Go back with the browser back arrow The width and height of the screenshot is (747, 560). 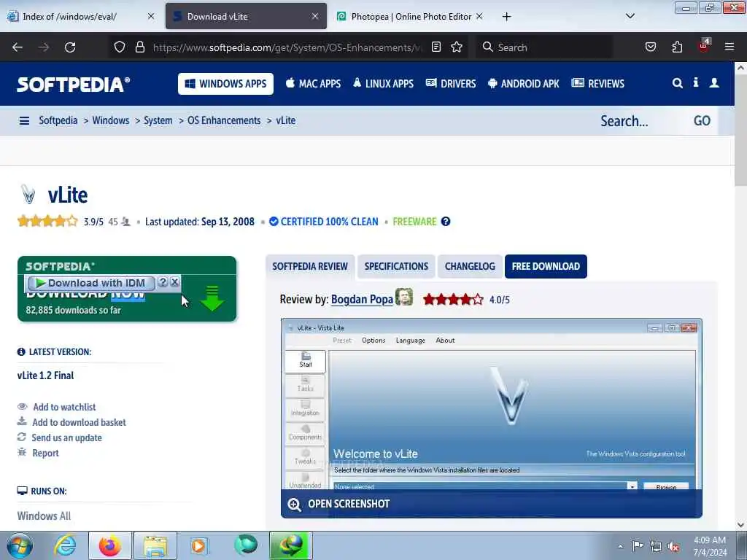pyautogui.click(x=18, y=47)
